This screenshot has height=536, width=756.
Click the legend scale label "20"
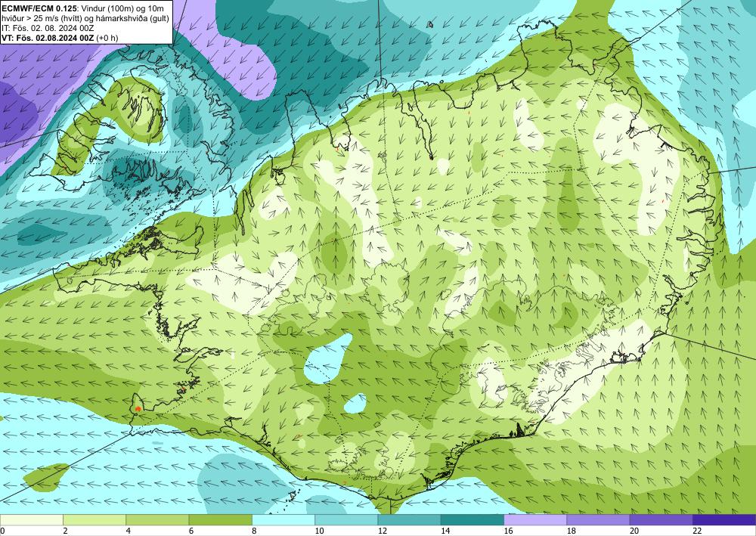[634, 531]
